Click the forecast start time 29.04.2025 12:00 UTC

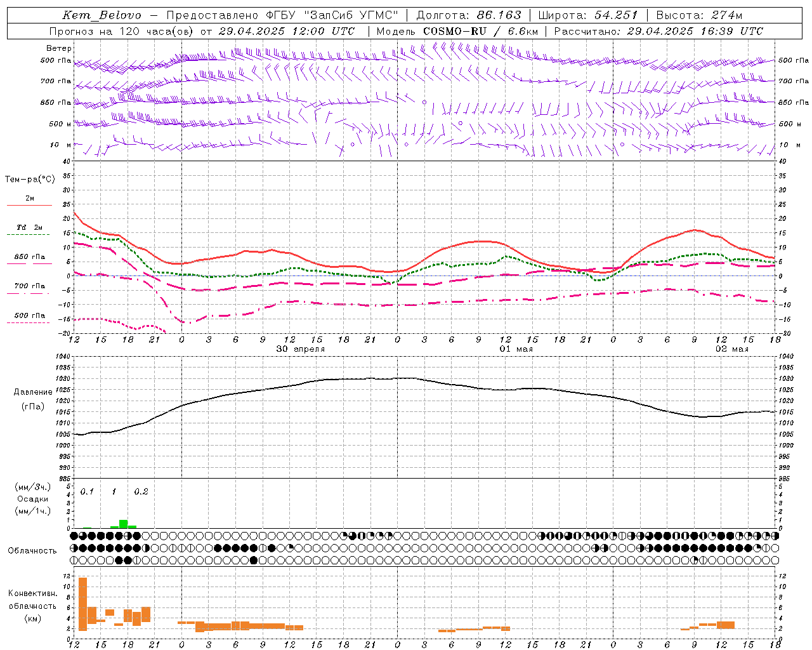pos(287,31)
